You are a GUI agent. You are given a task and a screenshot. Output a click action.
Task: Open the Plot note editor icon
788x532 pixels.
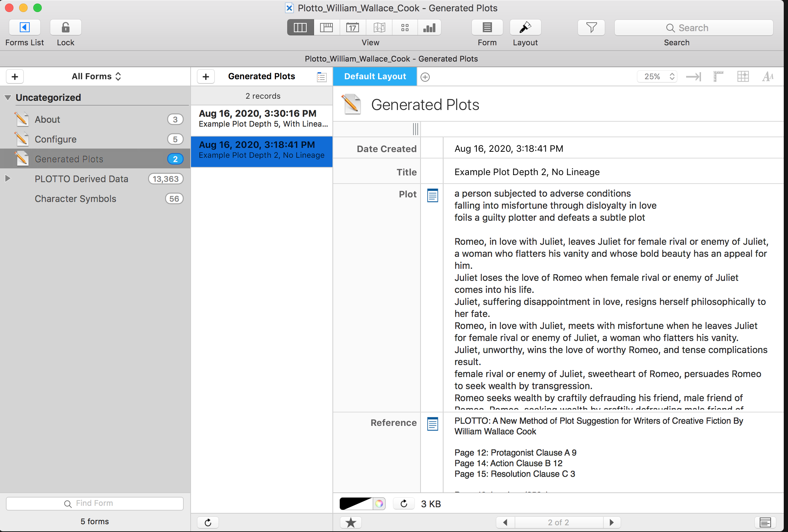(x=433, y=195)
